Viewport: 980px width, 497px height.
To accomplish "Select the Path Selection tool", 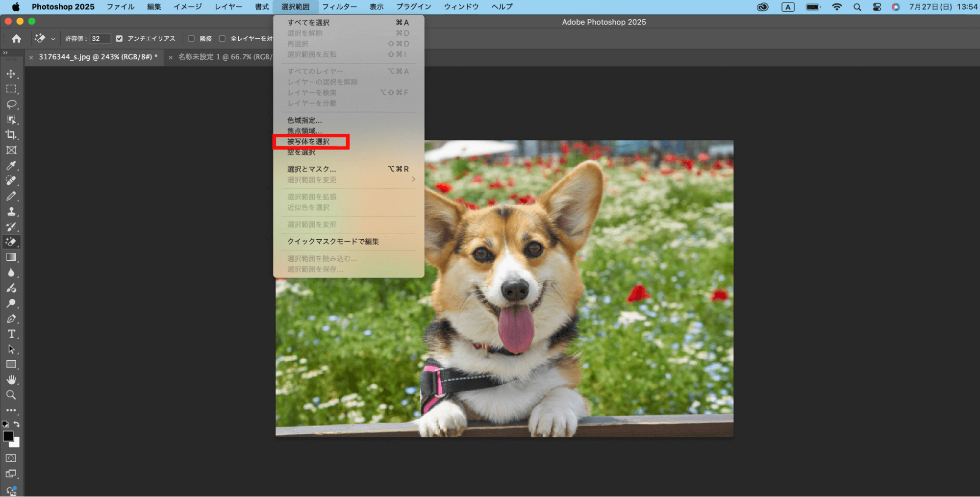I will (x=11, y=349).
